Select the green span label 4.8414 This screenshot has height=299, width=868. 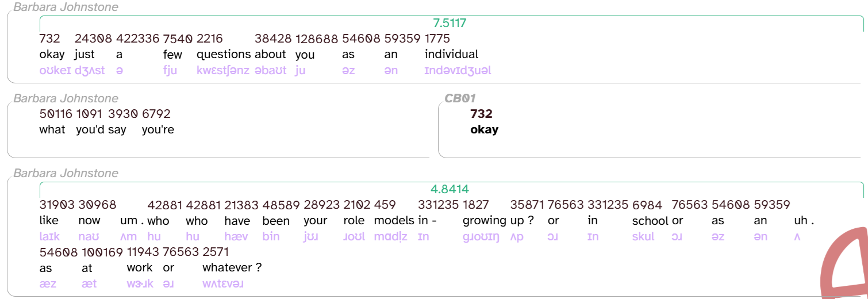coord(450,189)
